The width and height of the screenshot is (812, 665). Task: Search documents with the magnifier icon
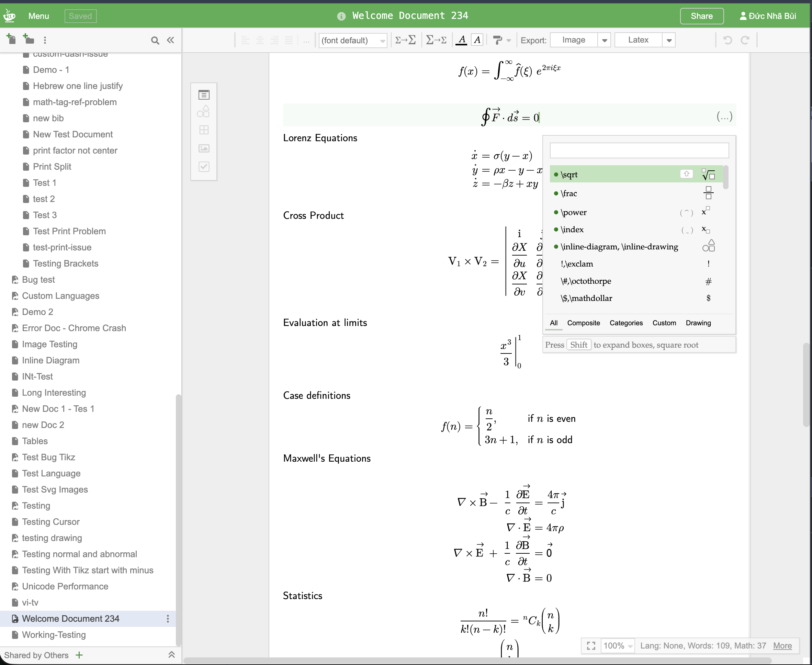coord(155,40)
